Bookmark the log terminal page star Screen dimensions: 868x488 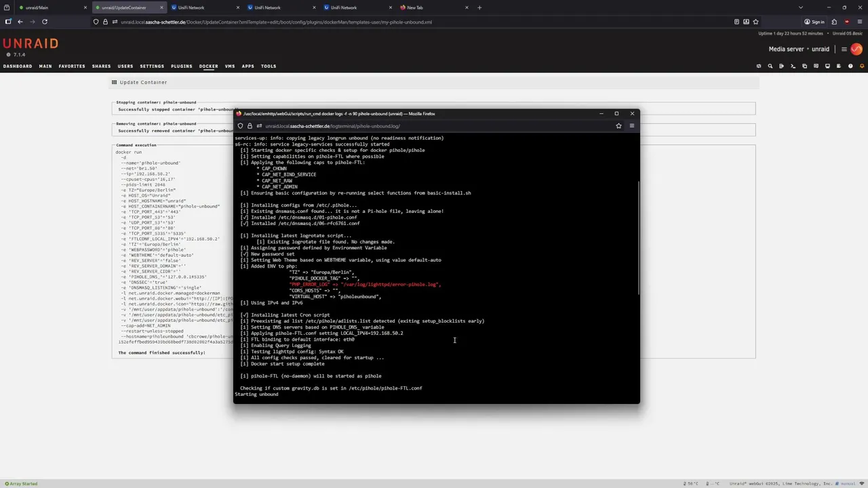tap(618, 126)
